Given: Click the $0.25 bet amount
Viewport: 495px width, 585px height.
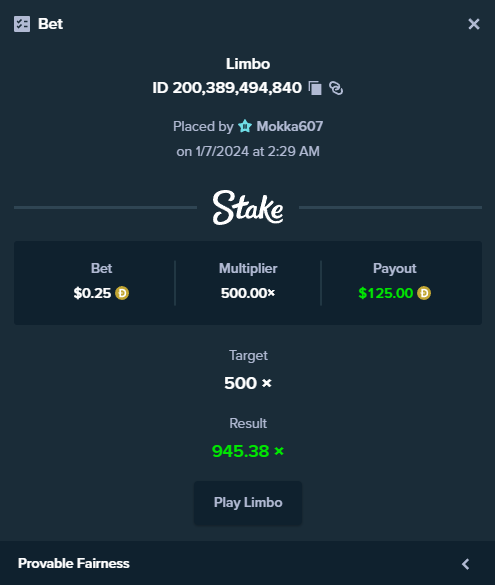Looking at the screenshot, I should pyautogui.click(x=92, y=293).
